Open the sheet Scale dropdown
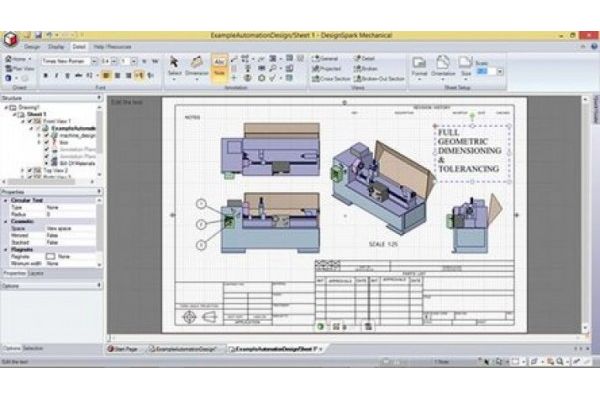The height and width of the screenshot is (400, 600). pos(500,72)
